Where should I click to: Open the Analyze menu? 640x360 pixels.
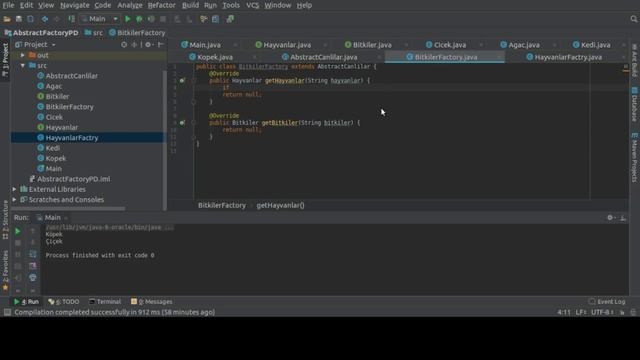tap(130, 5)
